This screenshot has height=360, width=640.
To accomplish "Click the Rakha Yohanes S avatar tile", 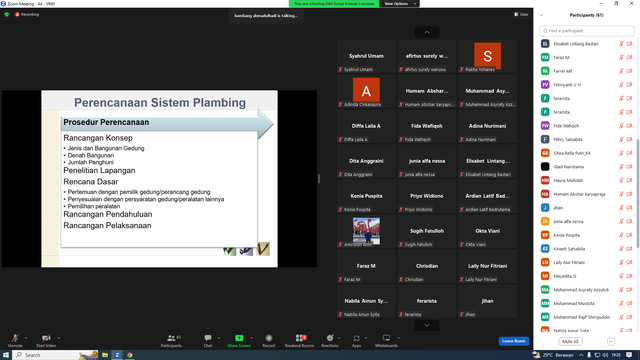I will (487, 56).
